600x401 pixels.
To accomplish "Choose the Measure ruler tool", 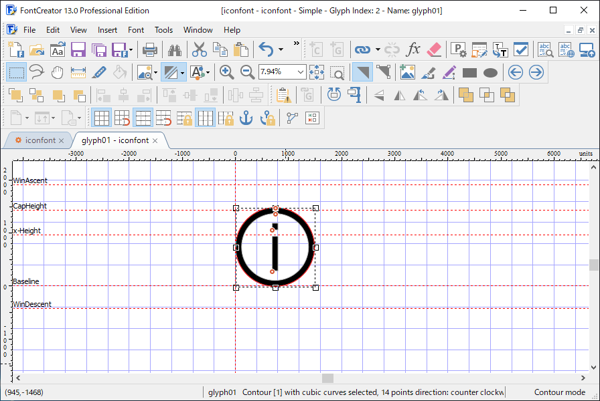I will coord(78,72).
